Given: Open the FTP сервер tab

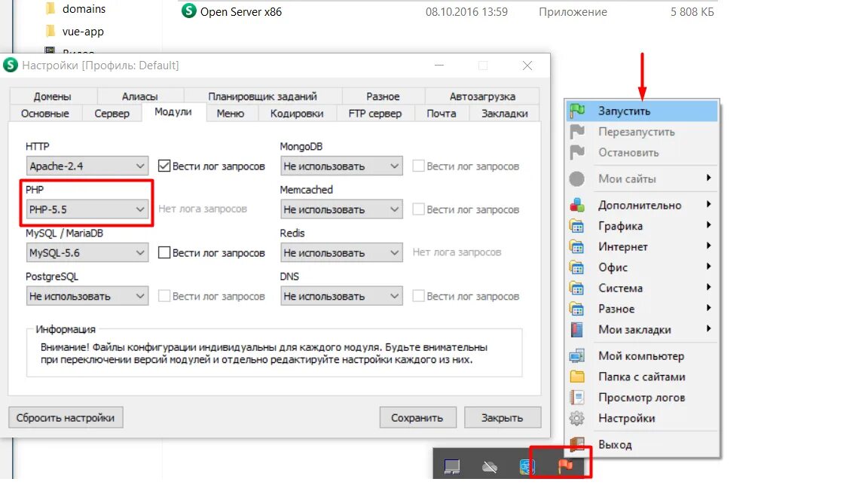Looking at the screenshot, I should click(374, 114).
